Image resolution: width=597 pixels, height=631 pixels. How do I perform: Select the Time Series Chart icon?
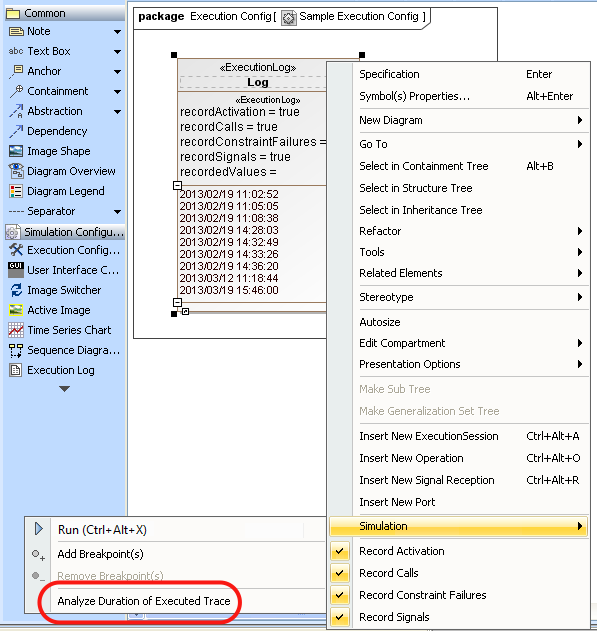coord(16,330)
